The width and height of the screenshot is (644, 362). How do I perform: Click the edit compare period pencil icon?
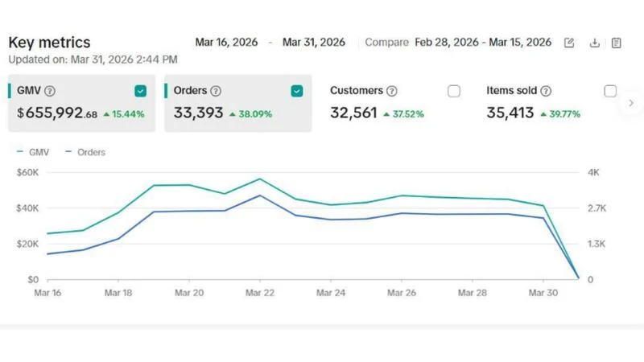pos(569,43)
